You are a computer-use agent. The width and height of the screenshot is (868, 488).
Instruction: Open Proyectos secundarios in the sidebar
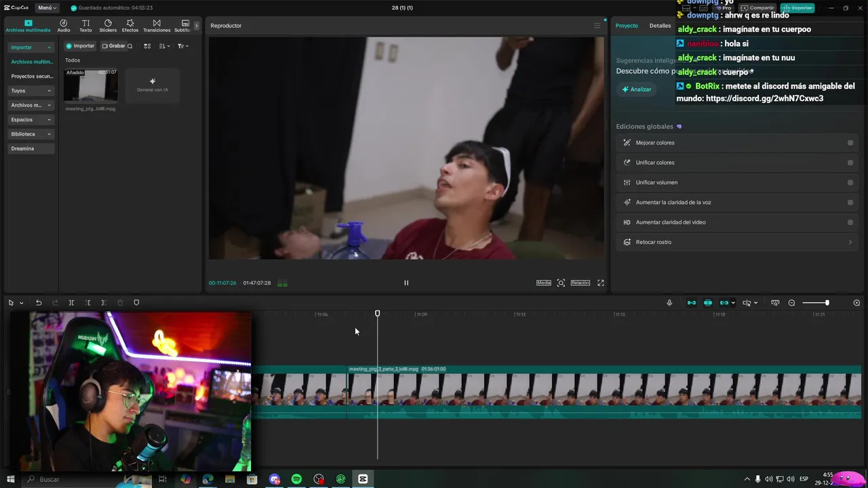pyautogui.click(x=31, y=77)
